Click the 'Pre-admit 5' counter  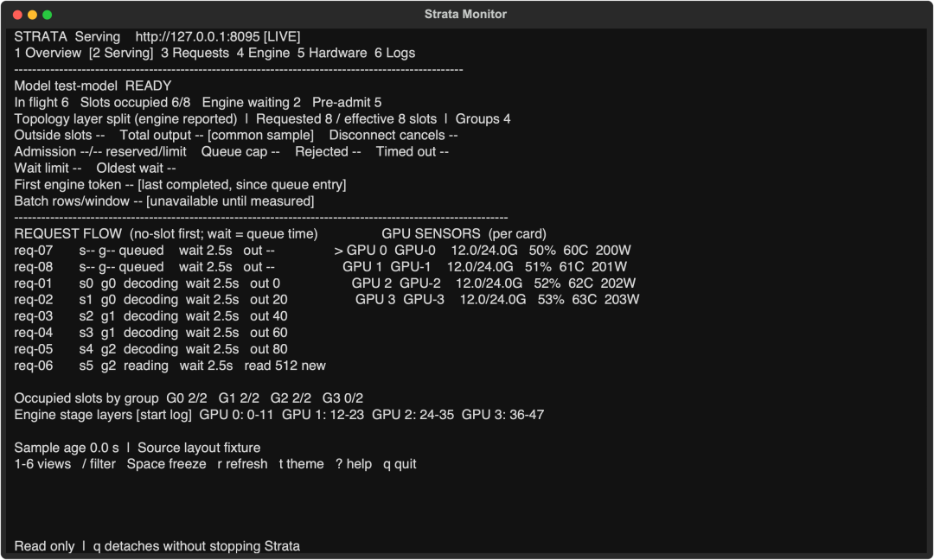pos(347,102)
